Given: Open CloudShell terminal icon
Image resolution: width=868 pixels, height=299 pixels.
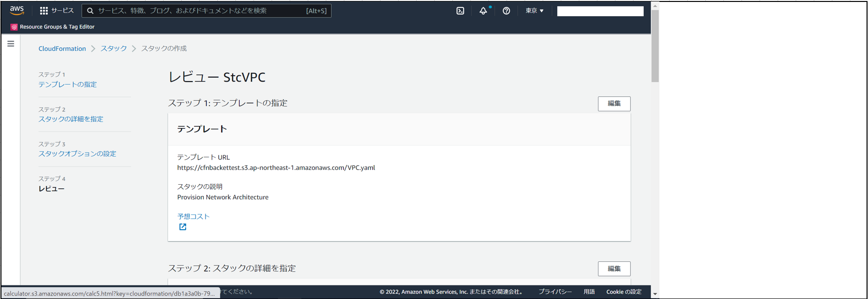Looking at the screenshot, I should pos(460,11).
